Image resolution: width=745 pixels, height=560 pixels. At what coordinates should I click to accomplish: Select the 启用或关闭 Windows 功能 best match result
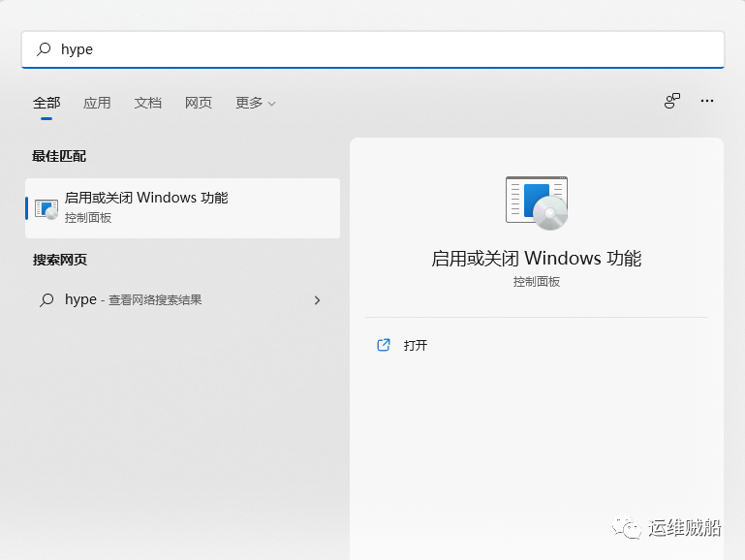(x=182, y=208)
